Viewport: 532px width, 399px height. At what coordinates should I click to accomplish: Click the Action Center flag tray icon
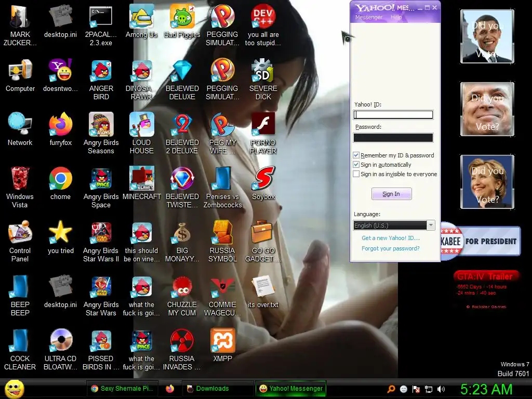416,389
